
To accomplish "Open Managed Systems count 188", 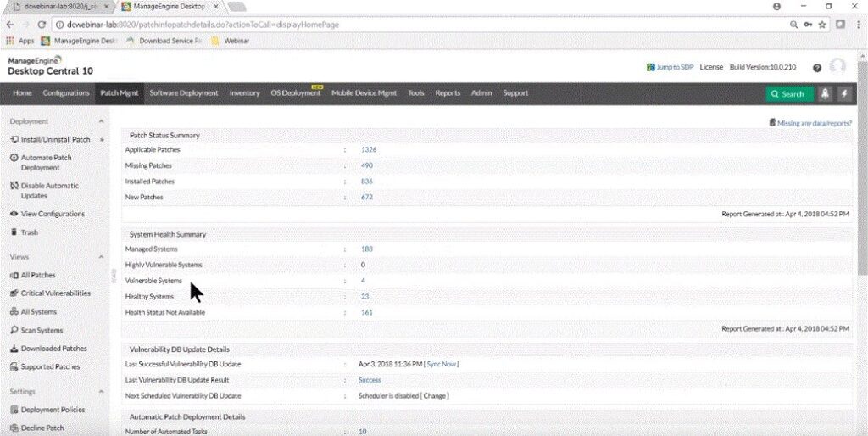I will click(366, 249).
